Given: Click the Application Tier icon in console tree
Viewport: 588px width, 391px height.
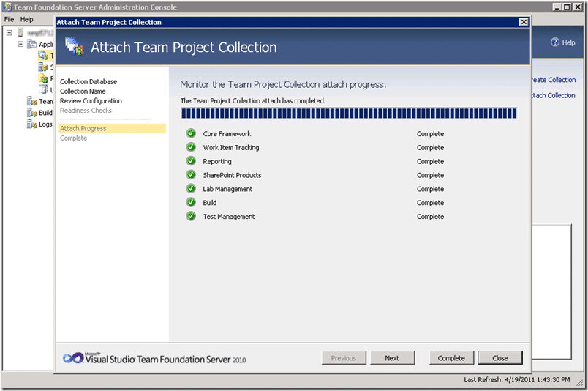Looking at the screenshot, I should tap(32, 45).
